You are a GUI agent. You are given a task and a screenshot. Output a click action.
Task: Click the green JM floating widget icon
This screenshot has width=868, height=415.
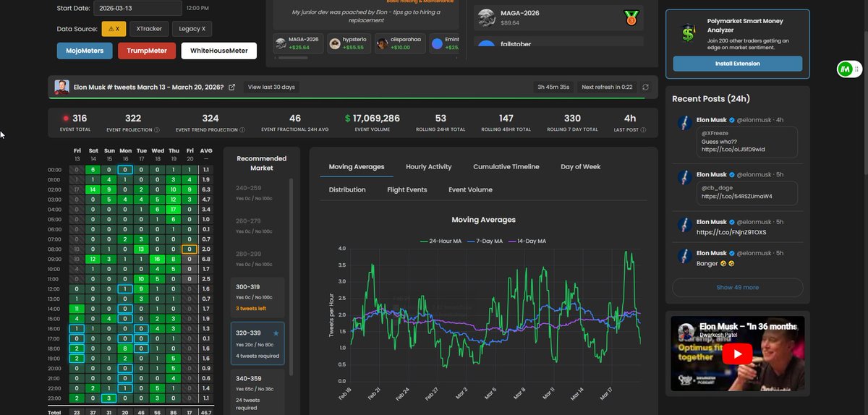pos(845,69)
